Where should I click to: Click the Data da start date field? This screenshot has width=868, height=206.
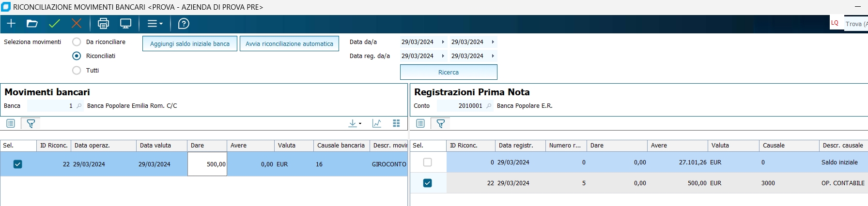click(x=418, y=42)
